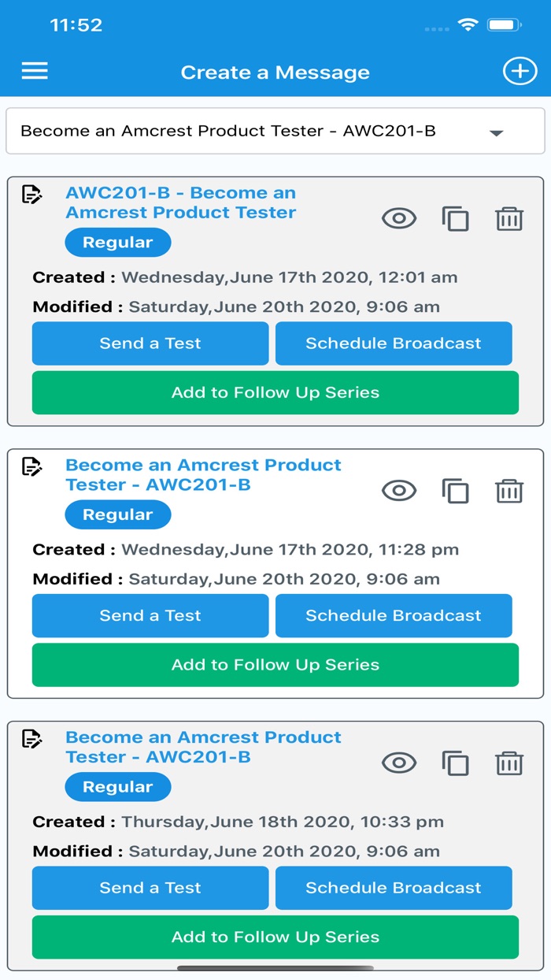Delete the AWC201-B first message via trash icon
Screen dimensions: 551x980
tap(509, 218)
